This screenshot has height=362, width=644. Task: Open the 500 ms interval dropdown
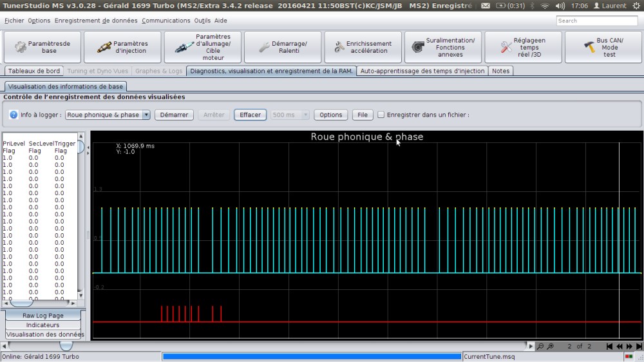tap(291, 115)
